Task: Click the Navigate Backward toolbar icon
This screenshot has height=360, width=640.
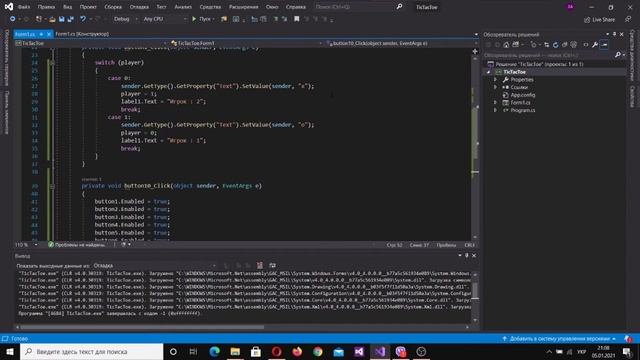Action: pyautogui.click(x=12, y=19)
